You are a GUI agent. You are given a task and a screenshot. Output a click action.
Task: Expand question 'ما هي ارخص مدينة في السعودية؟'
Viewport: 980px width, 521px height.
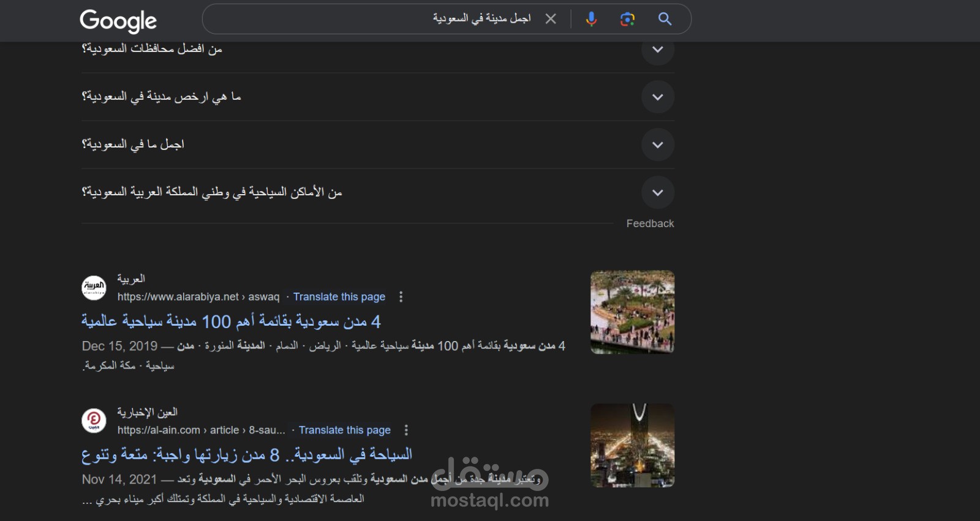point(658,97)
